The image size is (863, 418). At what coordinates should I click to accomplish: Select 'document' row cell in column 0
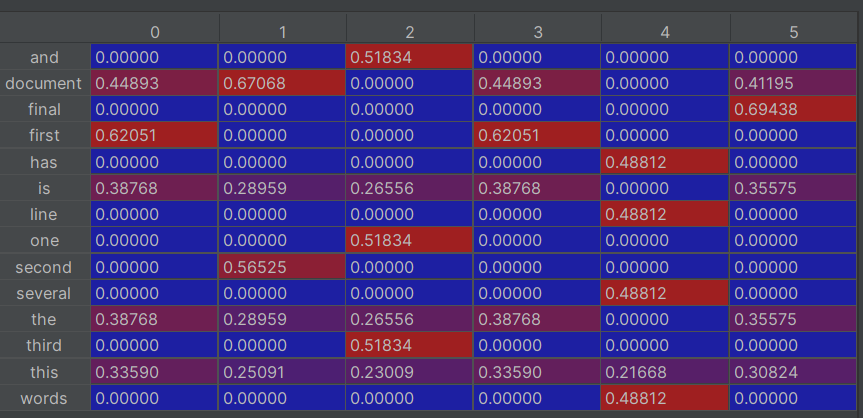155,83
